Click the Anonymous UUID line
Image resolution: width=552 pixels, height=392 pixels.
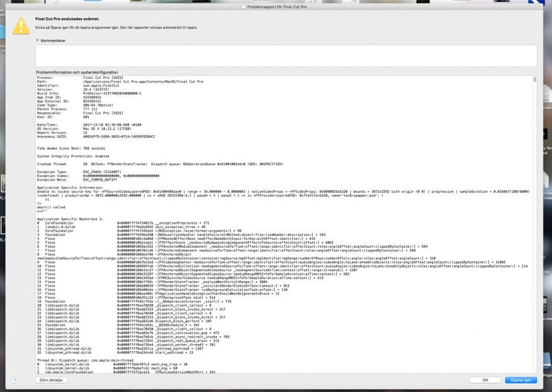(x=96, y=136)
